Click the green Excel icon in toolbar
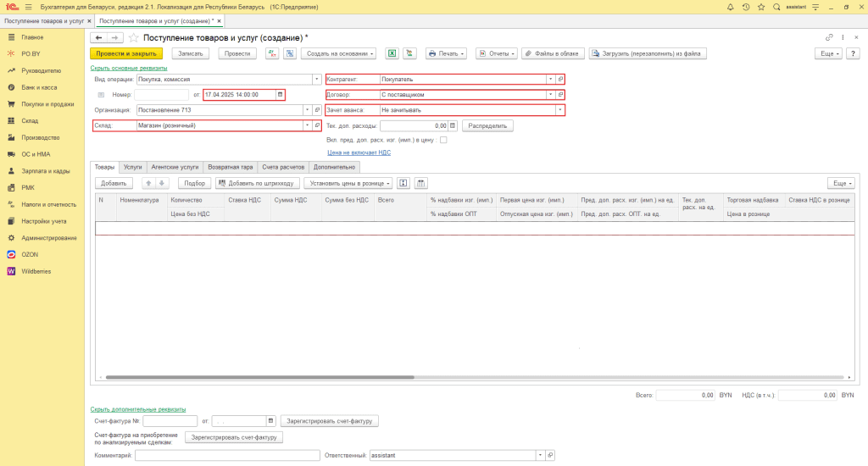This screenshot has width=868, height=466. click(x=392, y=53)
